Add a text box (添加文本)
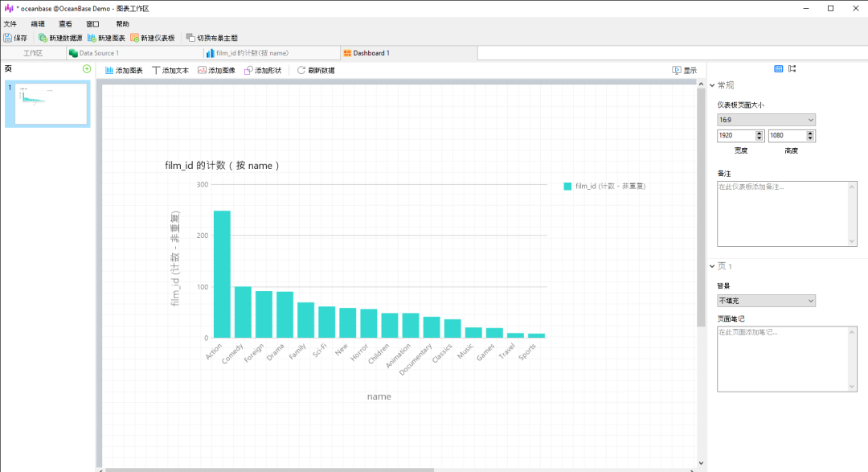Screen dimensions: 868x472 (170, 70)
